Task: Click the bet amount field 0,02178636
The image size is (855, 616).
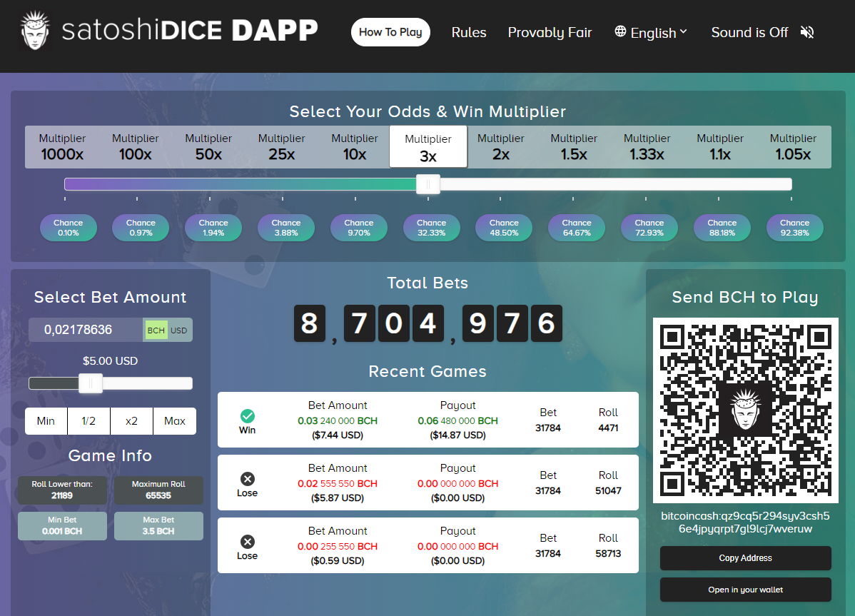Action: [86, 330]
